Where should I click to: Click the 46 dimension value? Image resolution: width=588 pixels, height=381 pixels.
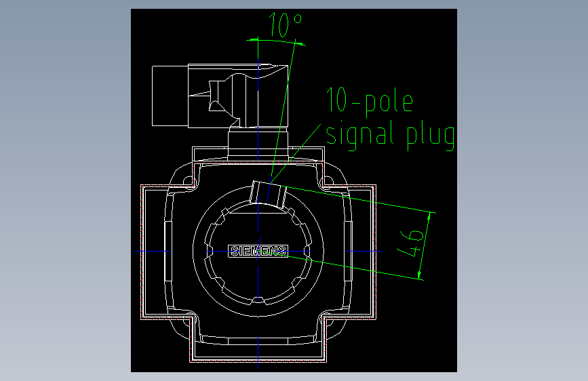click(412, 243)
